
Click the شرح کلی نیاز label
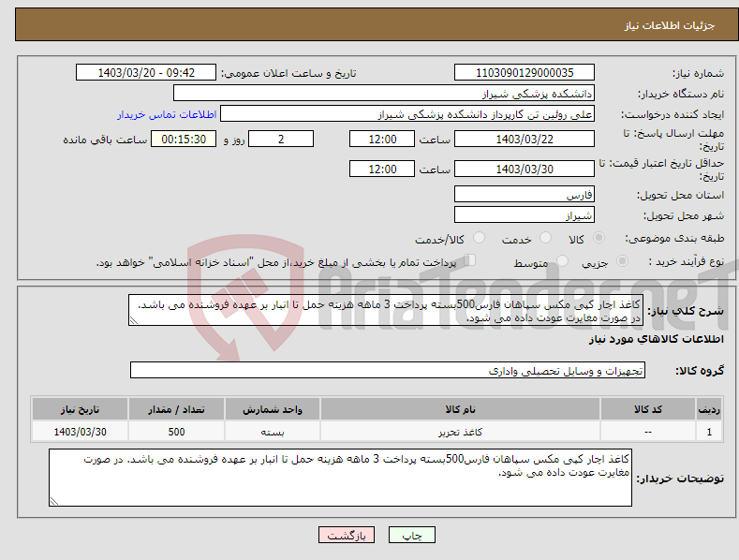click(686, 311)
